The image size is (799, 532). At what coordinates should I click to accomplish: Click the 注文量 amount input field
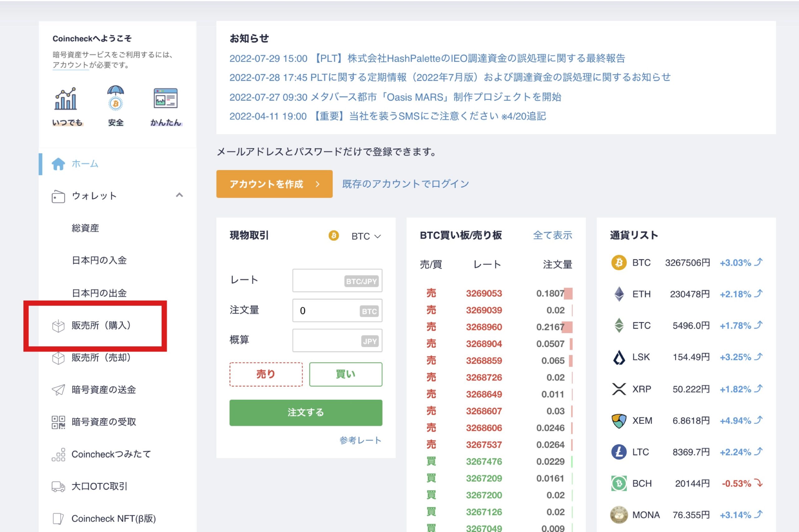(337, 311)
